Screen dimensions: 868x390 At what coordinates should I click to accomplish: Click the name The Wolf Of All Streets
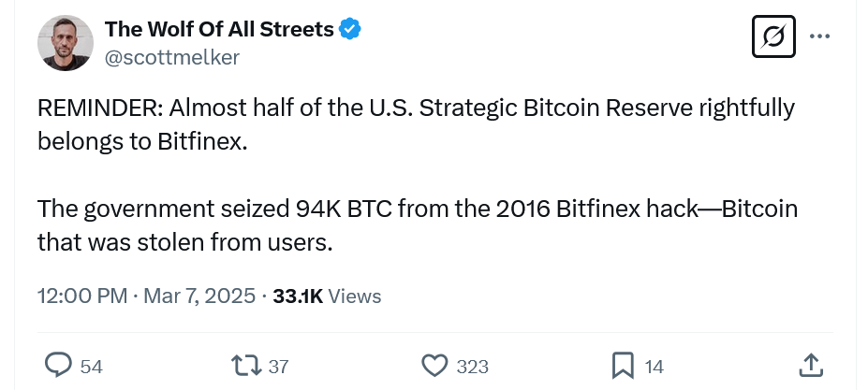coord(219,30)
